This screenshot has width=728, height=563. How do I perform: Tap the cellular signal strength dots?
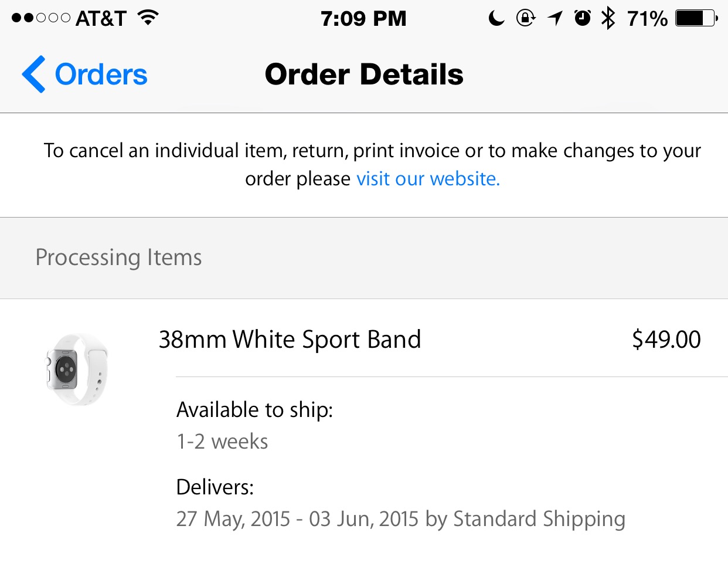[40, 18]
